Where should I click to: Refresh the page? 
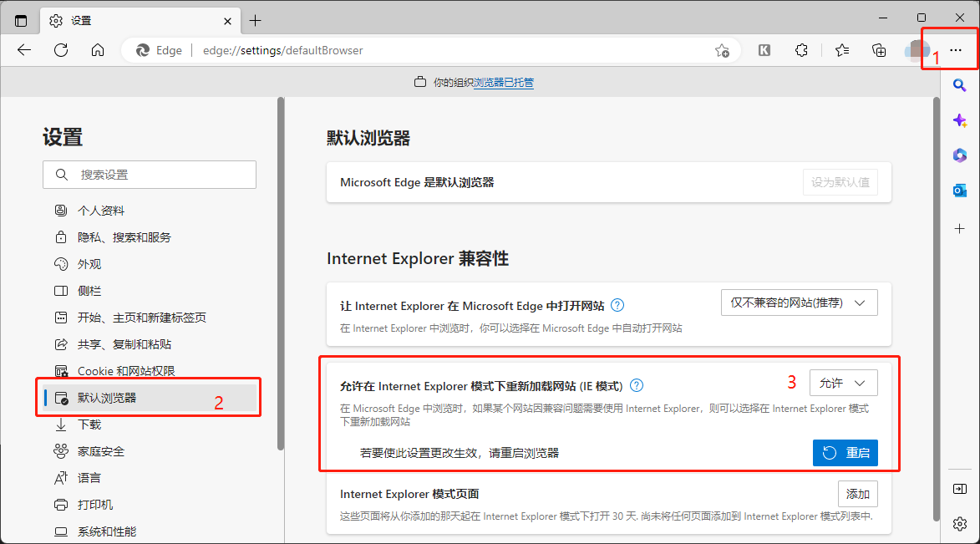(x=61, y=50)
